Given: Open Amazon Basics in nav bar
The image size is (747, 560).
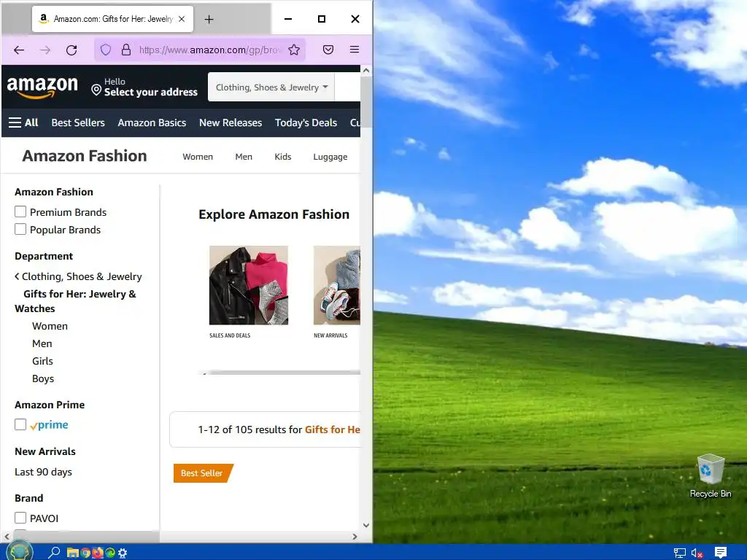Looking at the screenshot, I should [x=152, y=122].
